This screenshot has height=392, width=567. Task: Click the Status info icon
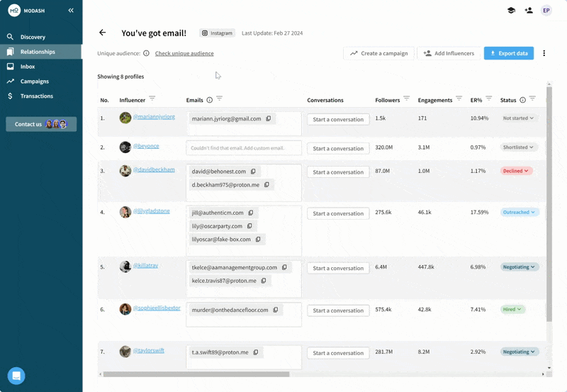pos(522,100)
